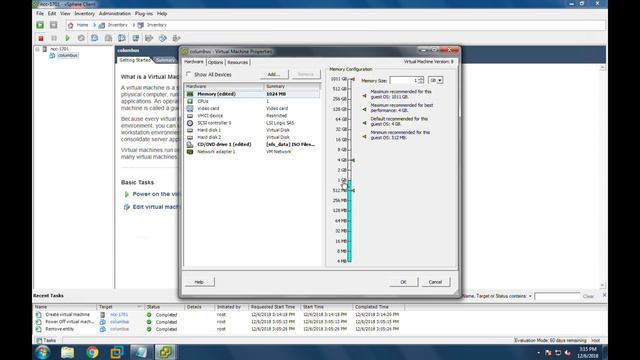Select the Network adapter 1 icon
Screen dimensions: 640x360
[x=190, y=152]
